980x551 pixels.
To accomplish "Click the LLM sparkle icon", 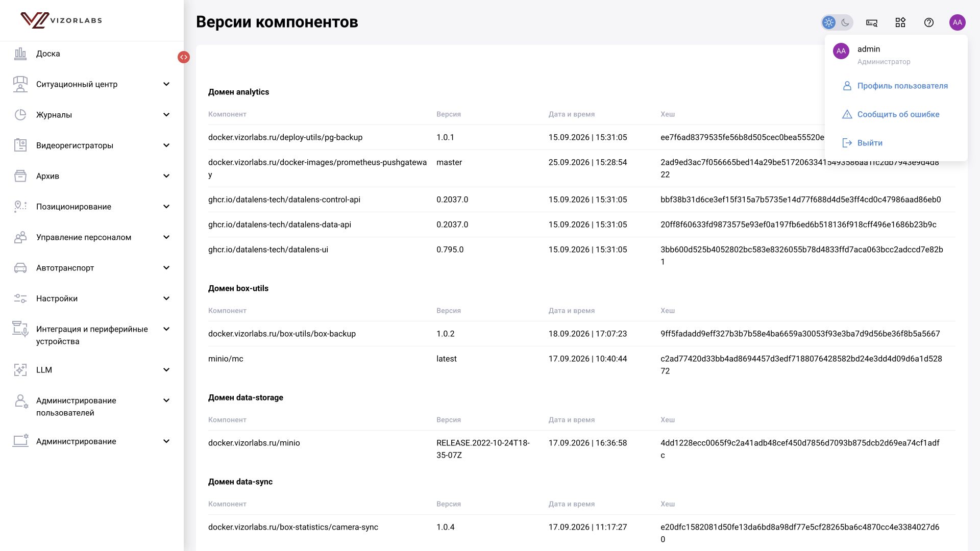I will coord(20,370).
